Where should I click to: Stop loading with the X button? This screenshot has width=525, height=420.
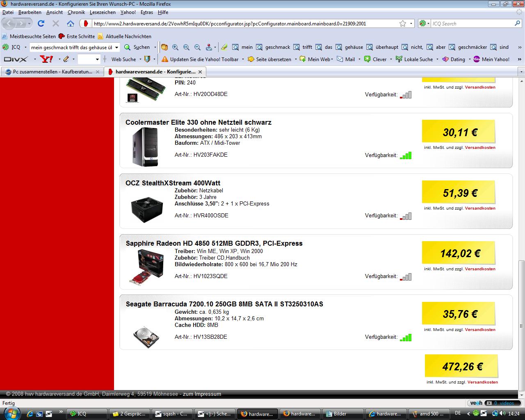click(x=56, y=23)
